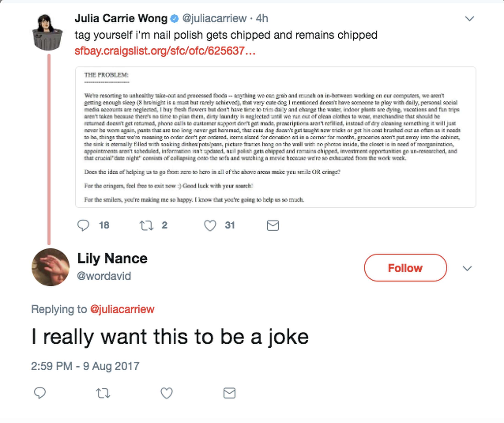Open the sfbay.craigslist.org link
Viewport: 504px width, 423px height.
coord(165,51)
